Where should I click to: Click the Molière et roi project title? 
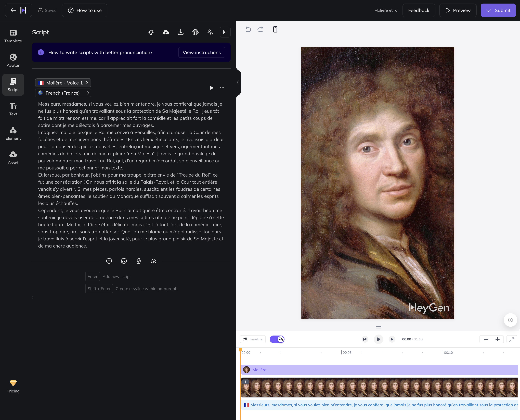[x=386, y=10]
